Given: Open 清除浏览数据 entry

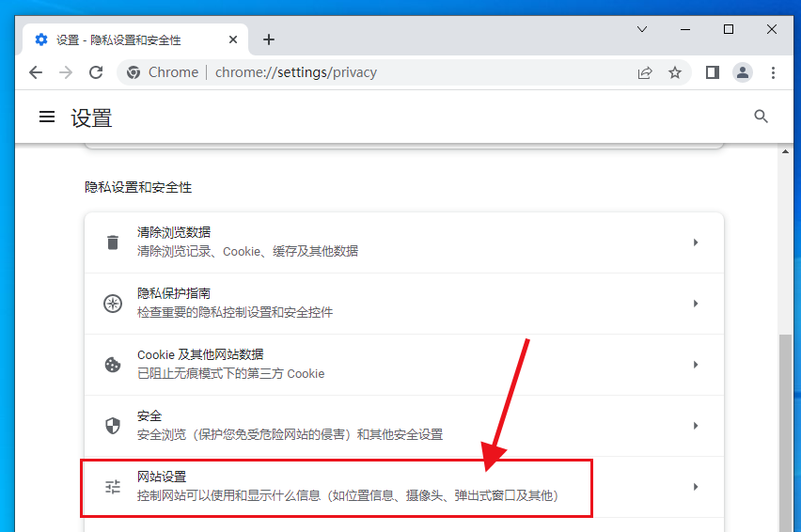Looking at the screenshot, I should click(404, 243).
